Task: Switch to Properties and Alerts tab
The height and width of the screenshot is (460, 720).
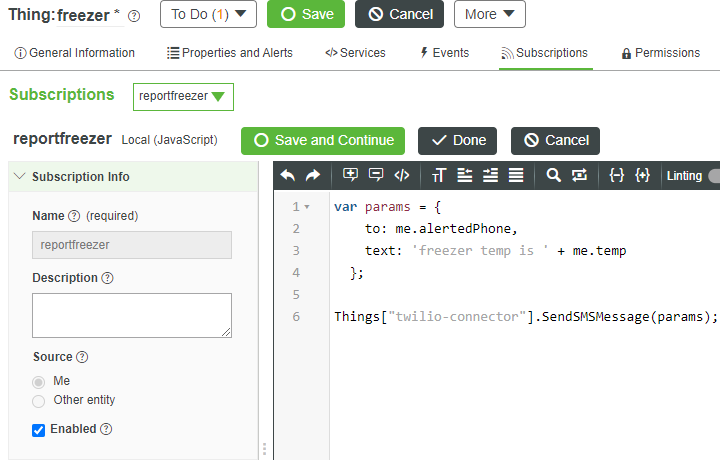Action: (x=230, y=53)
